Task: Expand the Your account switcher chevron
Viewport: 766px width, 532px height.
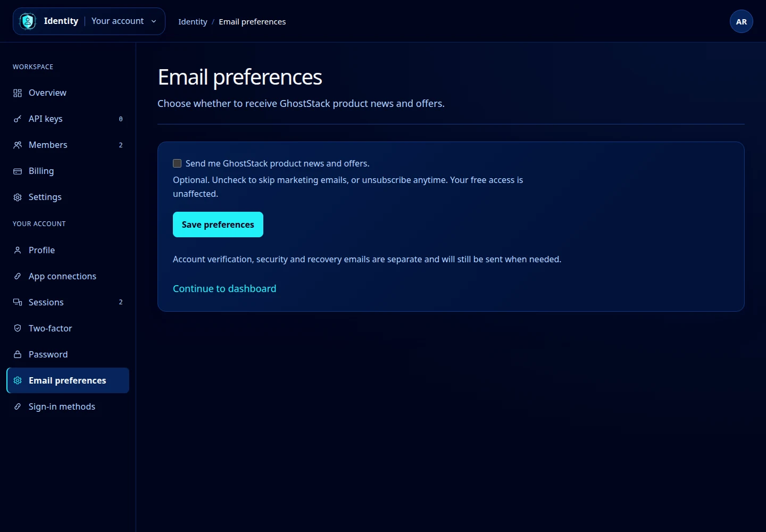Action: (154, 21)
